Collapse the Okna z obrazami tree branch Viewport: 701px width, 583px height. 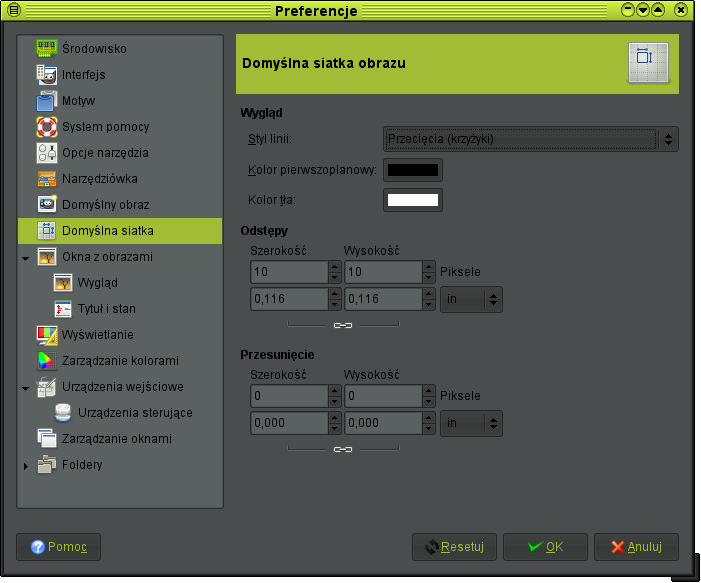click(x=25, y=257)
